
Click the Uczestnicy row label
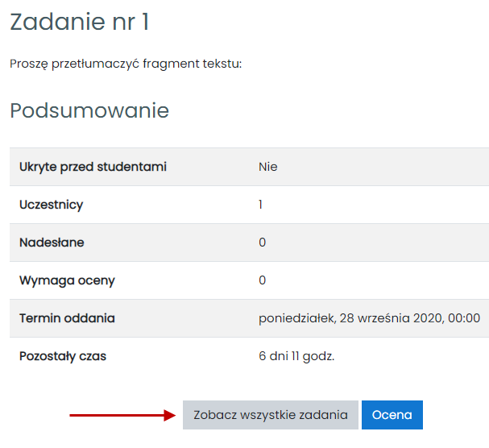(x=51, y=205)
